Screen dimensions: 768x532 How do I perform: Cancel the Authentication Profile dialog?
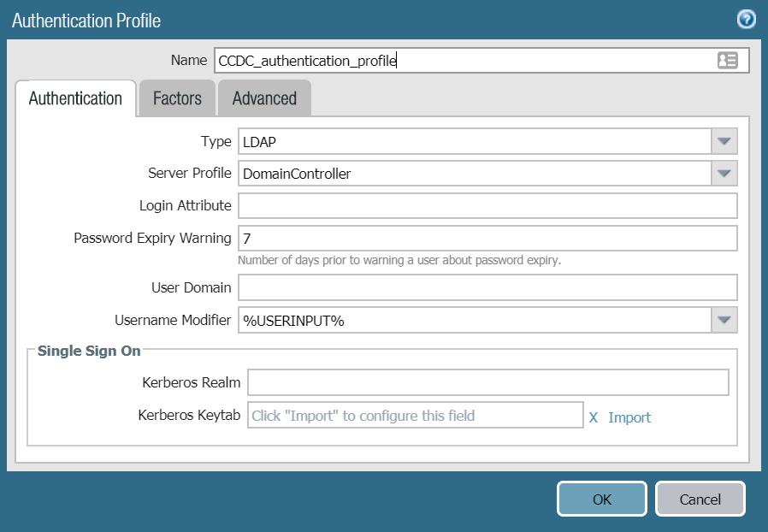point(700,499)
